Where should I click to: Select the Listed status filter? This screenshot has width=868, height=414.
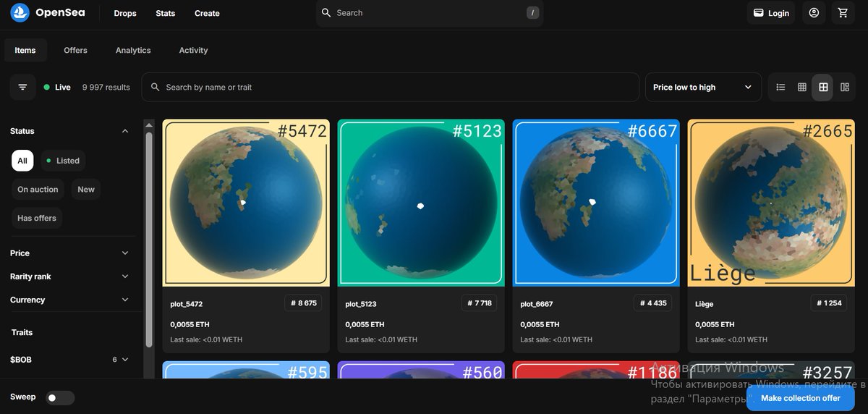[62, 161]
